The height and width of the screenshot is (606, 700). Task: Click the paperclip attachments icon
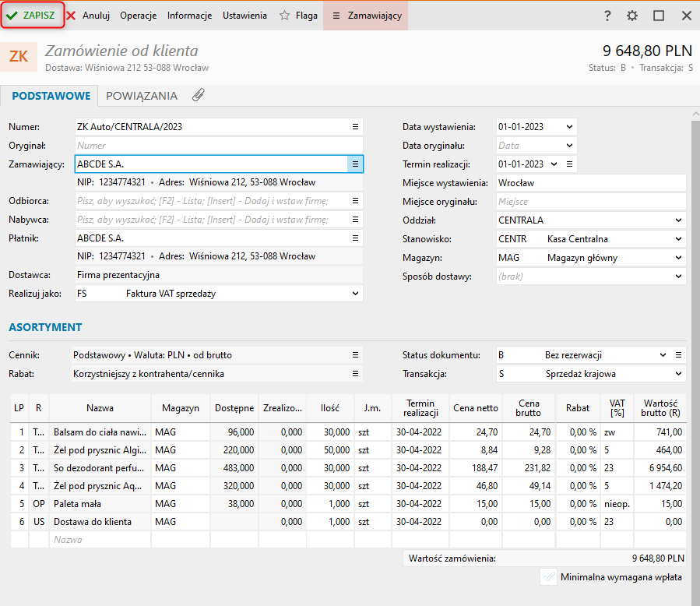pos(199,96)
